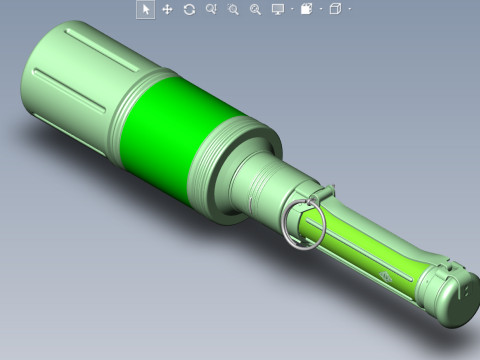Click the pull ring on the model
This screenshot has height=360, width=480.
pyautogui.click(x=304, y=224)
